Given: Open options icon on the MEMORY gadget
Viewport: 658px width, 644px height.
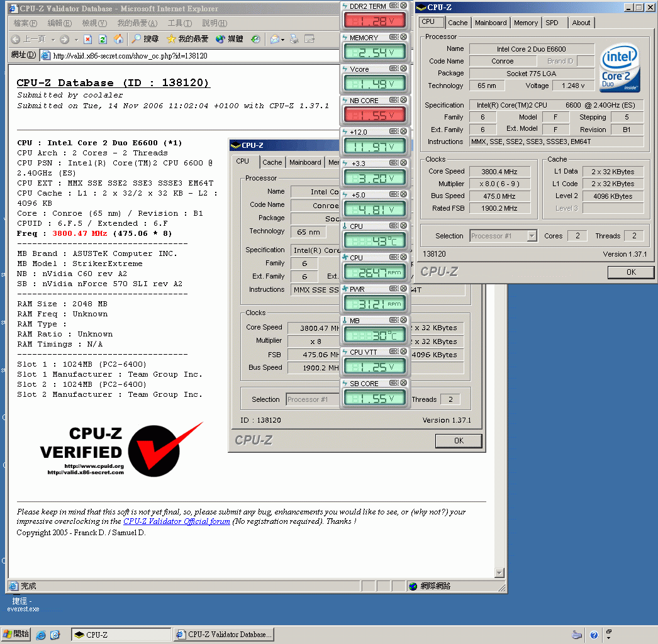Looking at the screenshot, I should coord(394,37).
